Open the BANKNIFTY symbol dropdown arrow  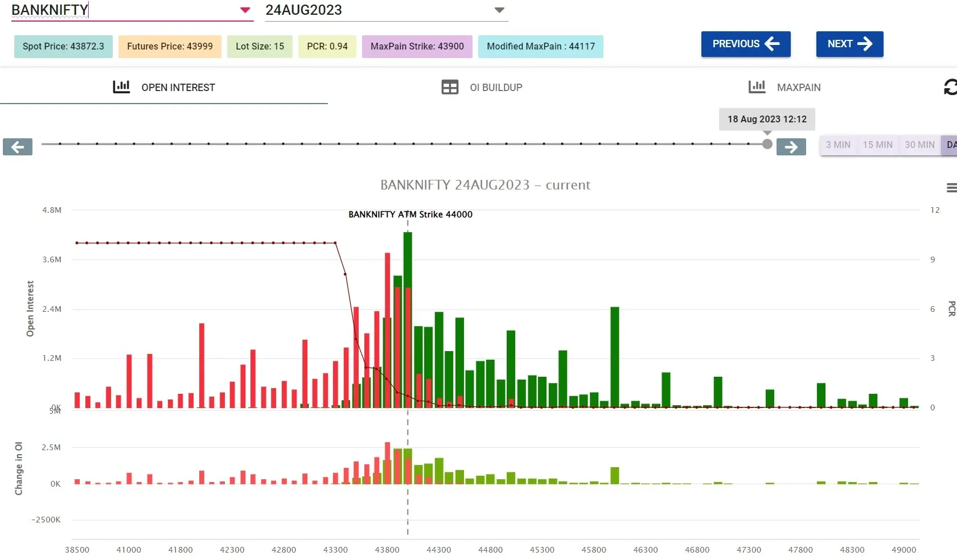[245, 10]
